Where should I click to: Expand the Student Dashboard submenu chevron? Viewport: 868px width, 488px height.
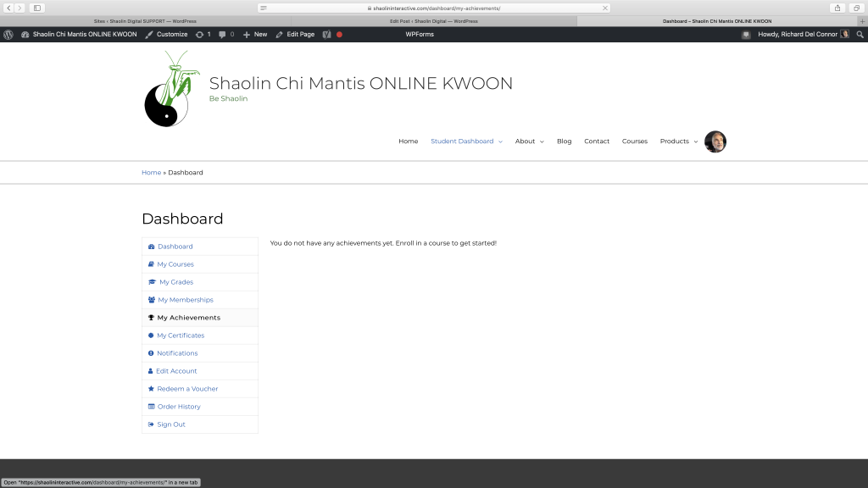(x=500, y=141)
